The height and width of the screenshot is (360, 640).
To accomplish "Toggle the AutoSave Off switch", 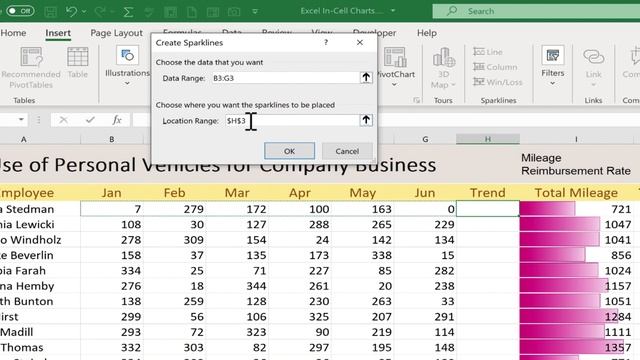I will 20,11.
